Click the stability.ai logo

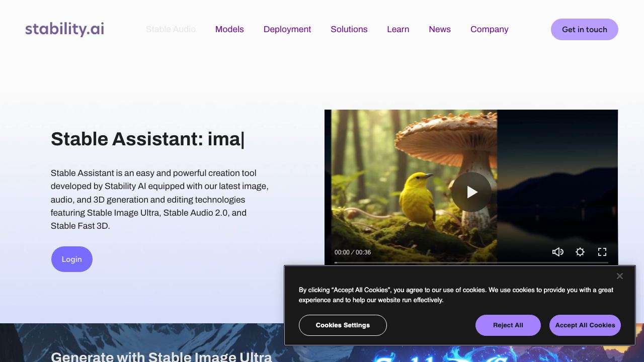click(65, 29)
